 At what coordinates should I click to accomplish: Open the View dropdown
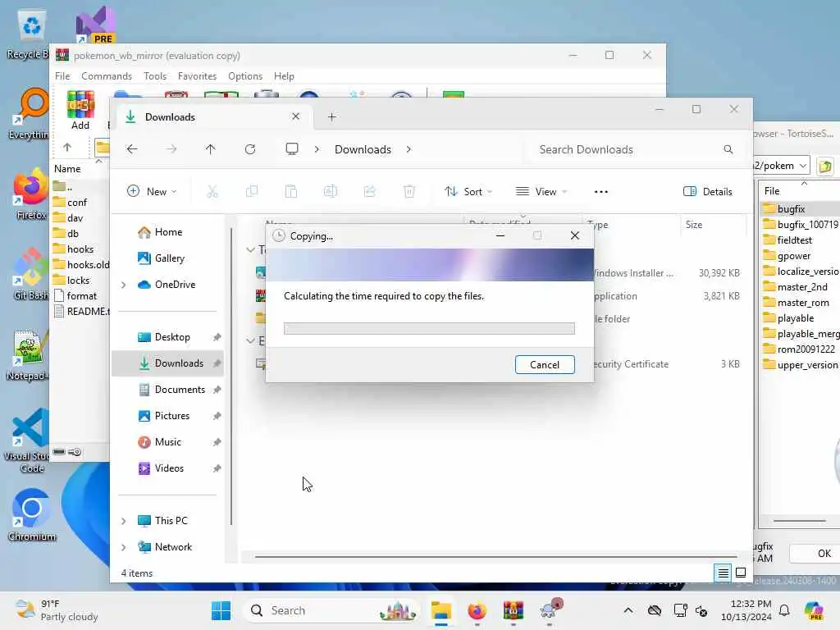(541, 192)
